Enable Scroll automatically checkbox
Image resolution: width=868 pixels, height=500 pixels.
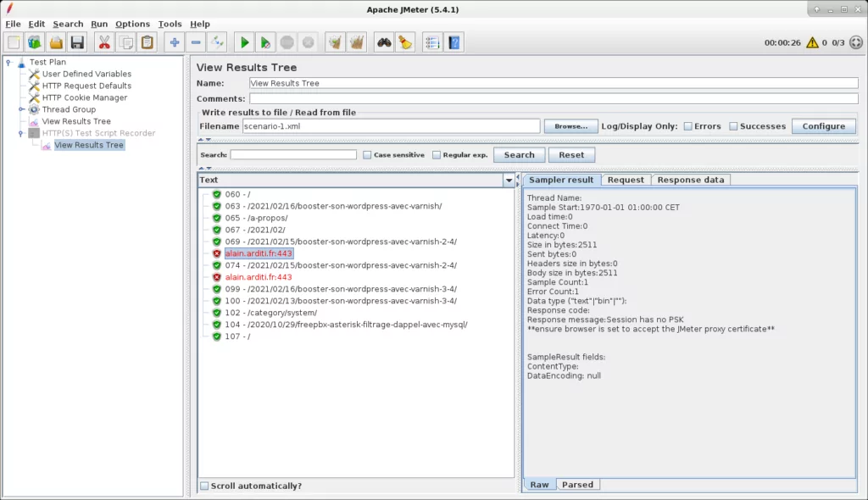[x=204, y=486]
